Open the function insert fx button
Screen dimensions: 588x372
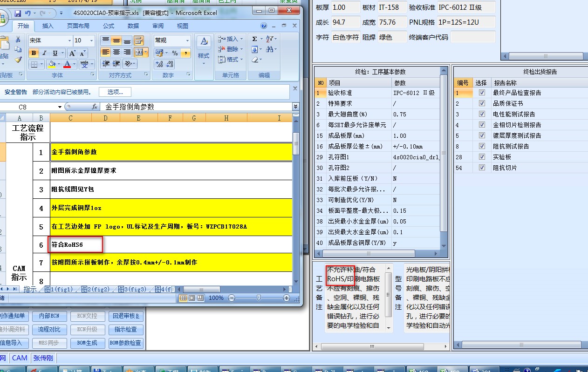click(95, 107)
